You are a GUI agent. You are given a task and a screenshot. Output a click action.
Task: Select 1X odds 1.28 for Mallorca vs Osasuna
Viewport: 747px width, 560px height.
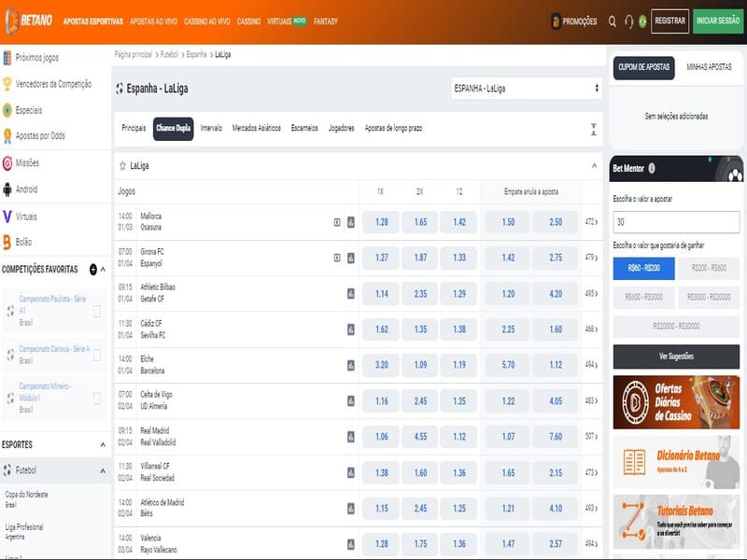coord(381,222)
